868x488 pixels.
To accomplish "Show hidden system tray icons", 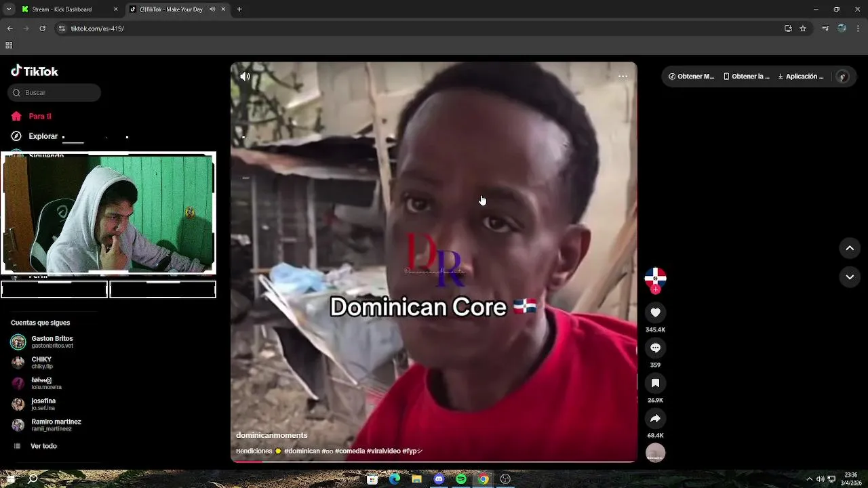I will [809, 479].
